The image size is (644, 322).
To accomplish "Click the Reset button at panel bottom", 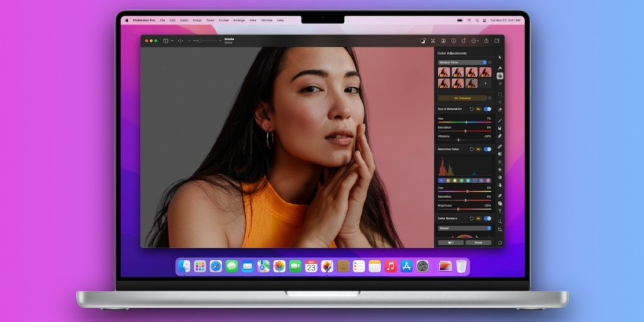I will coord(478,243).
